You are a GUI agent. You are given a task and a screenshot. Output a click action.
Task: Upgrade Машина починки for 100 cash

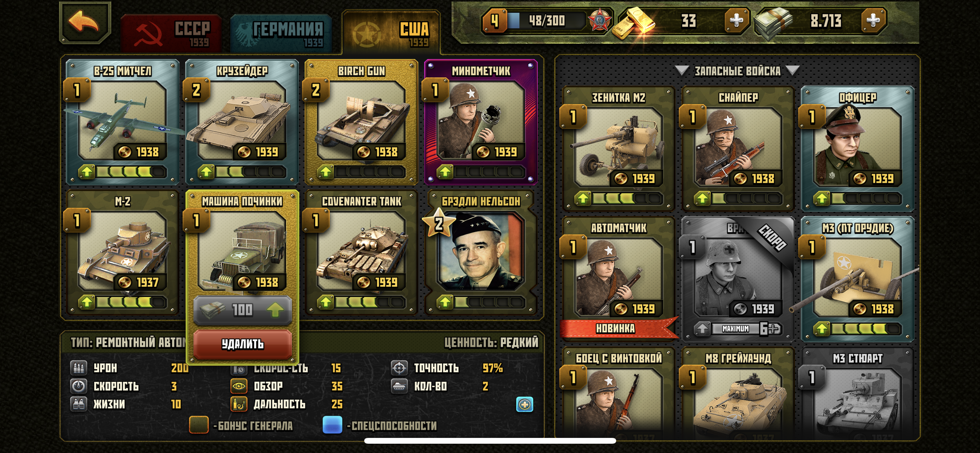[243, 310]
